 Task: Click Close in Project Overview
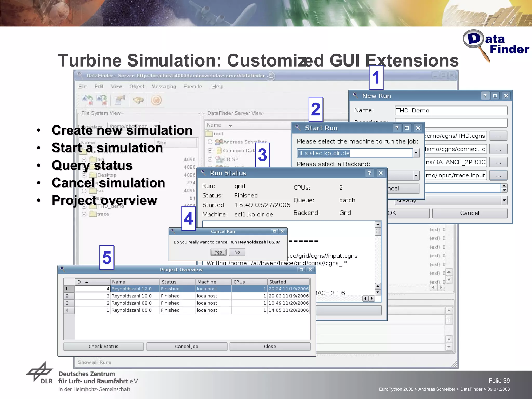(270, 347)
